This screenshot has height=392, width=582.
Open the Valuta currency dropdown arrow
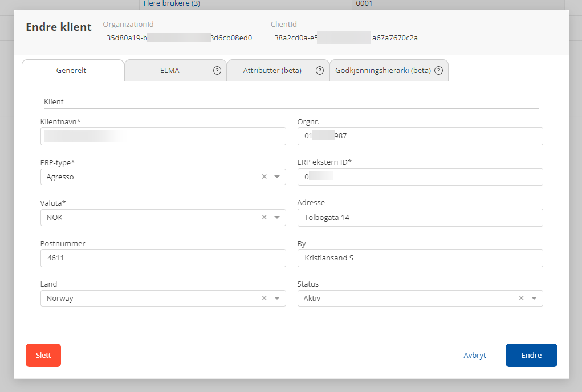click(x=277, y=217)
